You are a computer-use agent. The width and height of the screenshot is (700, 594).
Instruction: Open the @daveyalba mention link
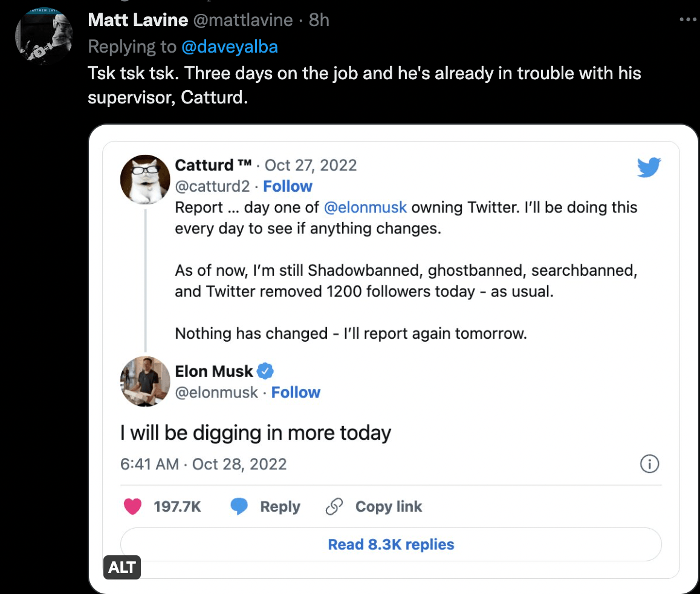[x=229, y=47]
